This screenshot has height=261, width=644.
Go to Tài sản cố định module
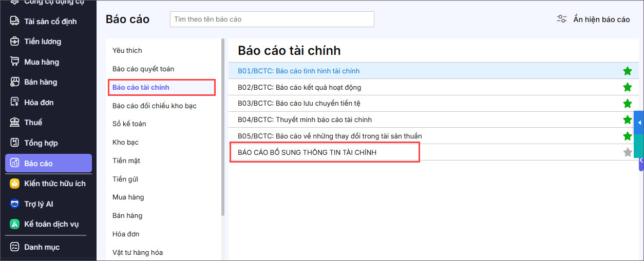[50, 21]
